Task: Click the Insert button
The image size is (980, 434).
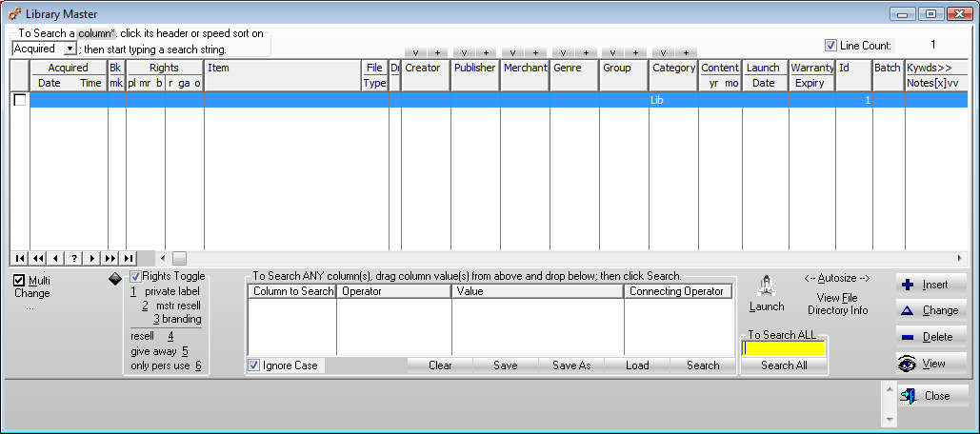Action: [931, 285]
